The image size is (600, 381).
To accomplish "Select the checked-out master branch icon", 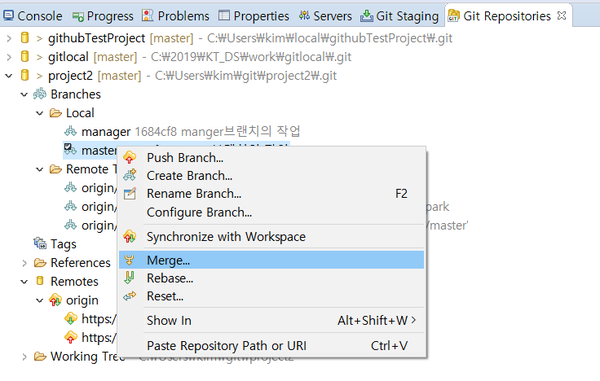I will [x=70, y=150].
